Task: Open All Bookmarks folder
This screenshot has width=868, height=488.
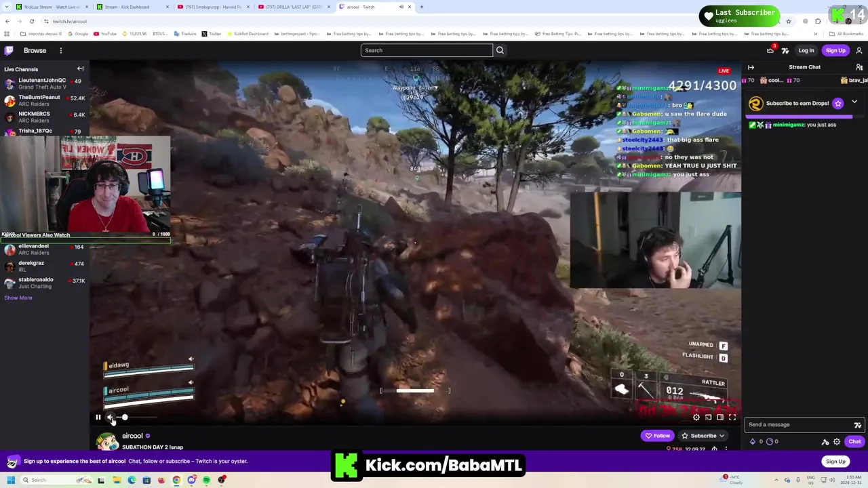Action: point(846,34)
